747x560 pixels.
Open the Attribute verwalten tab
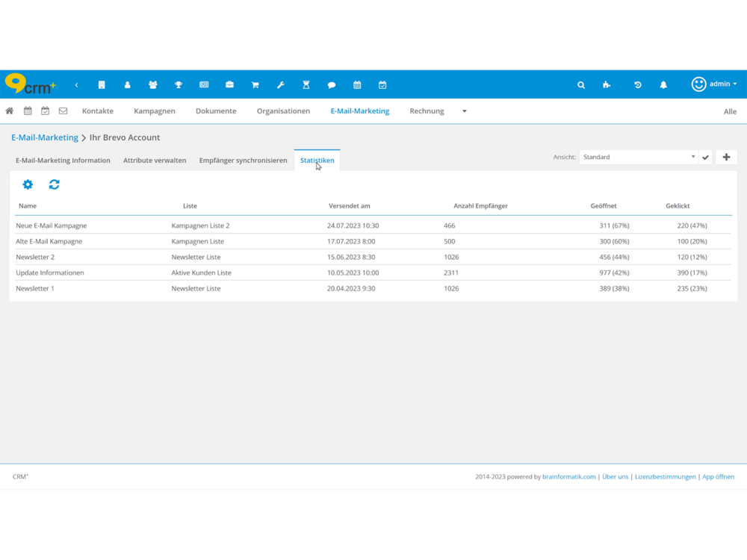point(155,161)
